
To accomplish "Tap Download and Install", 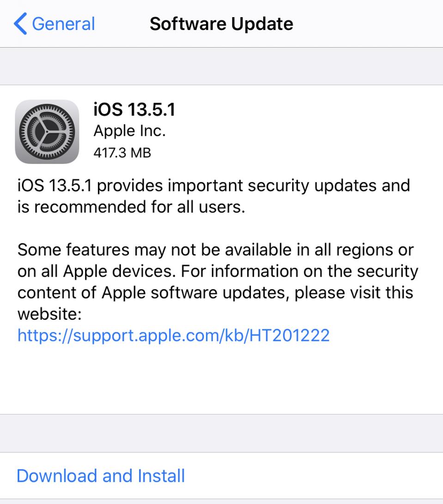I will pos(101,476).
